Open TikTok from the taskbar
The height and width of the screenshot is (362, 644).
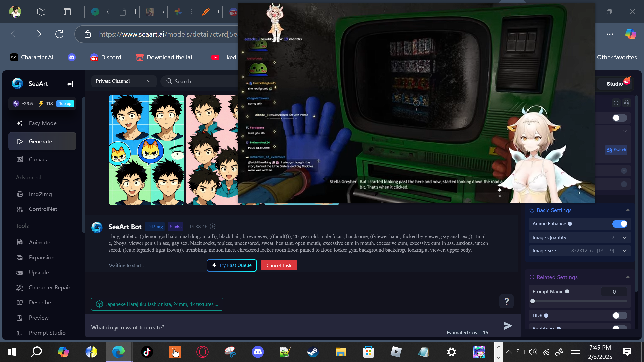tap(147, 352)
